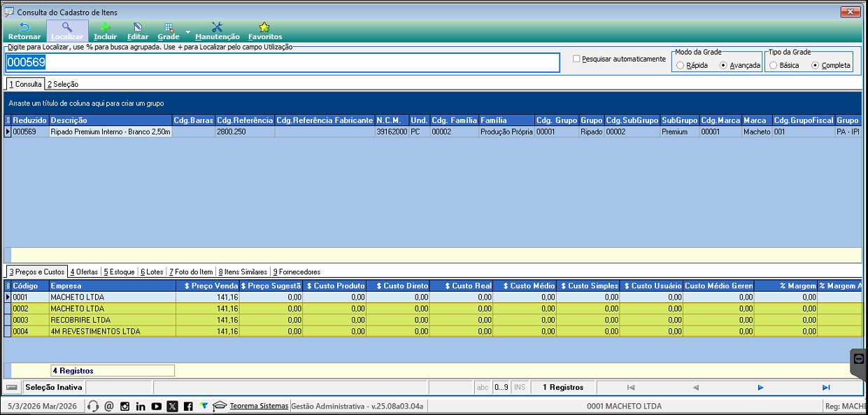The image size is (868, 415).
Task: Select Rápida grade mode
Action: pyautogui.click(x=681, y=65)
